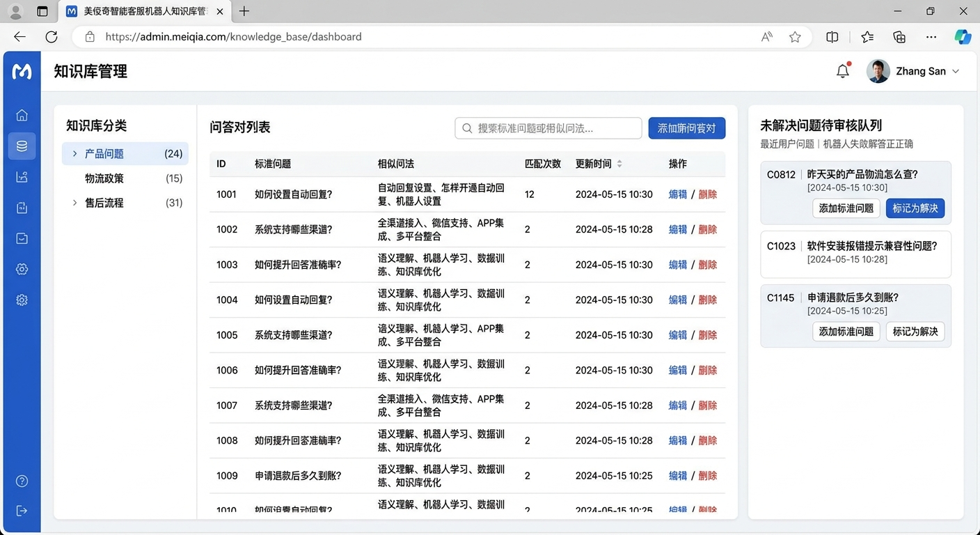980x535 pixels.
Task: Click the logout icon at sidebar bottom
Action: pos(22,509)
